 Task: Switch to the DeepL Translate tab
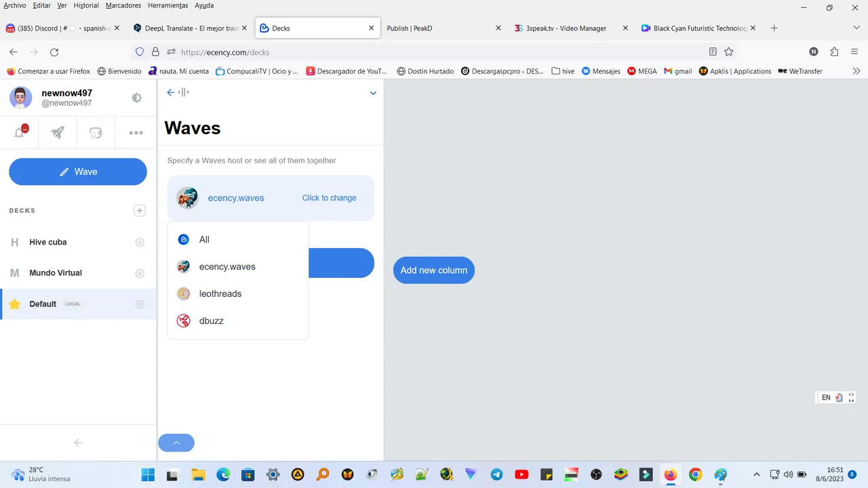pyautogui.click(x=191, y=28)
